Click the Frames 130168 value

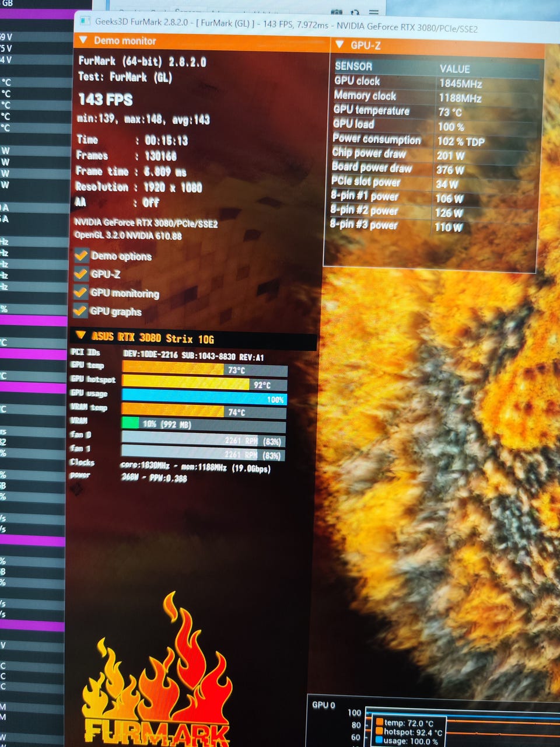tap(160, 156)
